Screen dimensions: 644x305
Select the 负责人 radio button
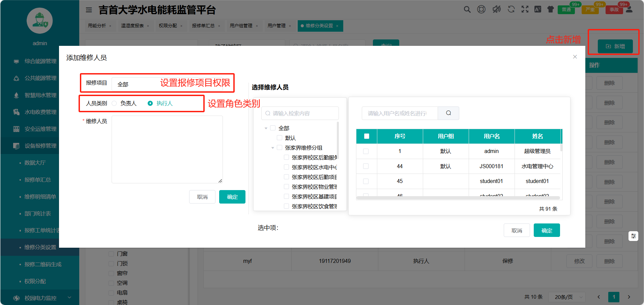tap(114, 103)
